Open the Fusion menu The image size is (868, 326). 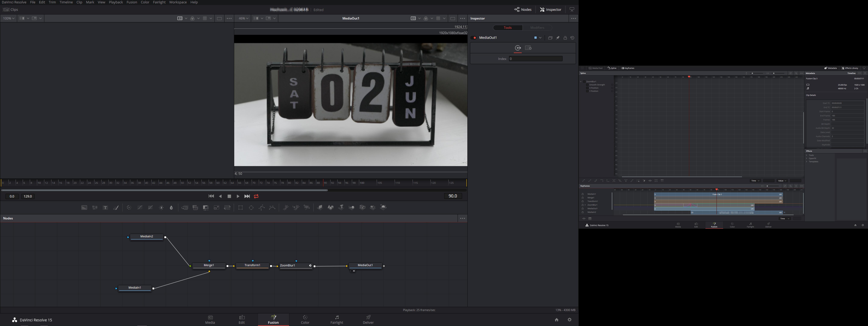pyautogui.click(x=132, y=2)
